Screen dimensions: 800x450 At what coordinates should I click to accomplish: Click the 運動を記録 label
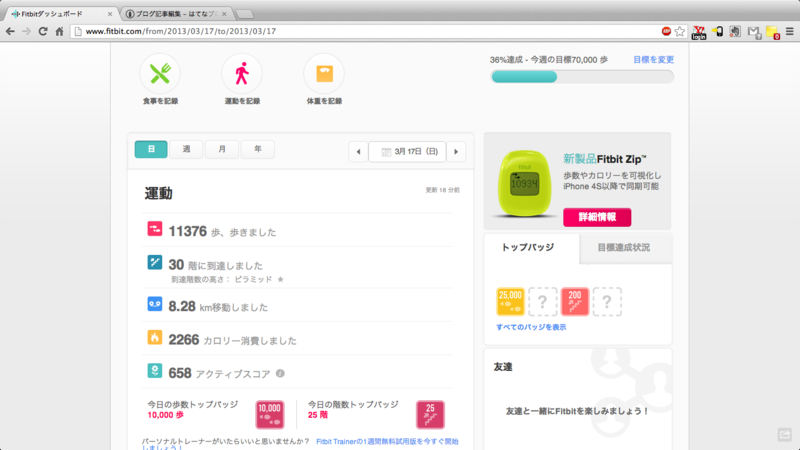coord(242,101)
